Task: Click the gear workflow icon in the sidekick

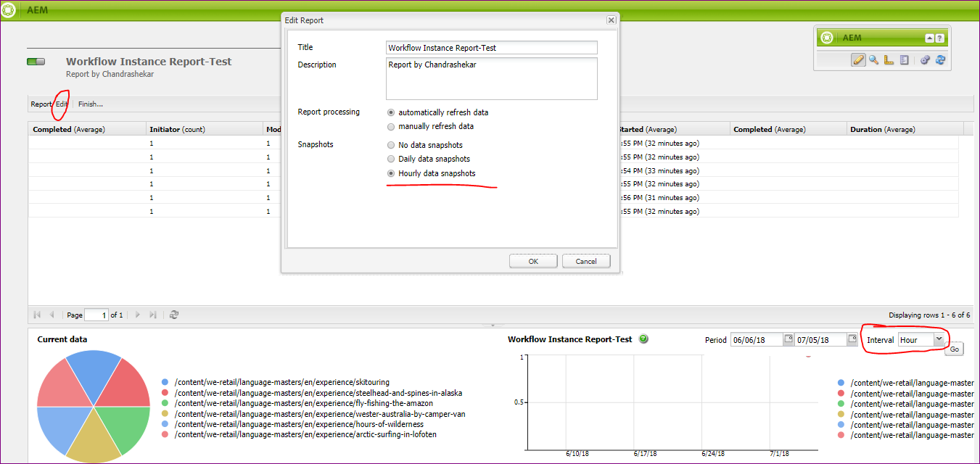Action: pos(925,59)
